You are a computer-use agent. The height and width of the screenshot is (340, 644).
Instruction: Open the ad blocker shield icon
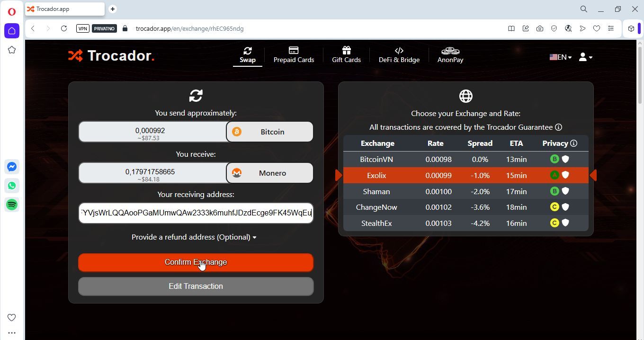tap(554, 28)
